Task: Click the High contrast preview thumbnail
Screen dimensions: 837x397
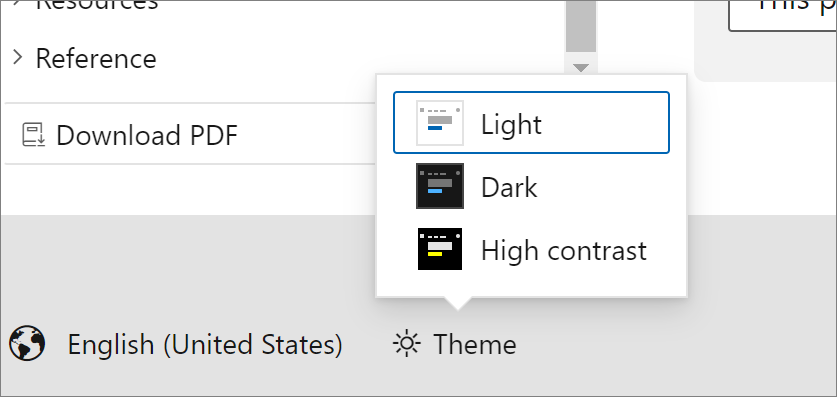Action: (x=440, y=249)
